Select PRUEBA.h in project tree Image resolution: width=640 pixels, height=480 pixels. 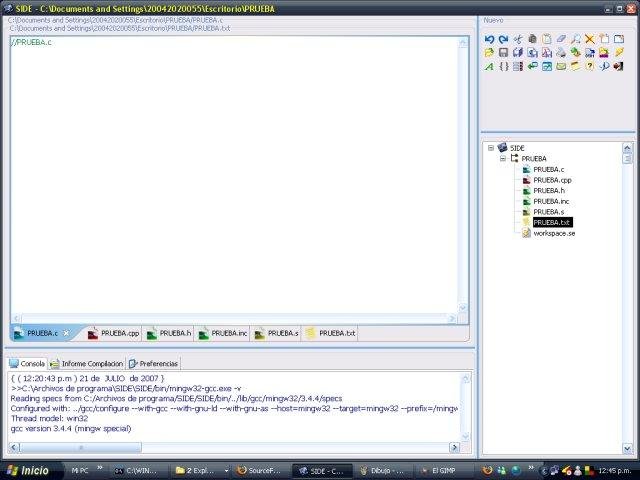point(549,191)
